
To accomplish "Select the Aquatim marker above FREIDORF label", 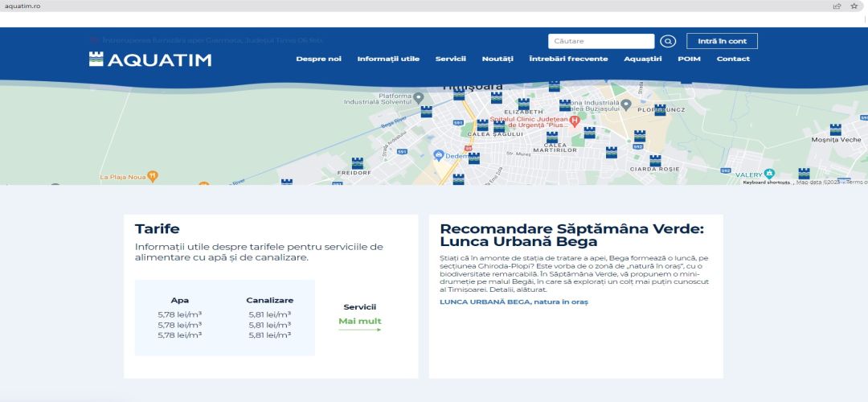I will pyautogui.click(x=358, y=163).
